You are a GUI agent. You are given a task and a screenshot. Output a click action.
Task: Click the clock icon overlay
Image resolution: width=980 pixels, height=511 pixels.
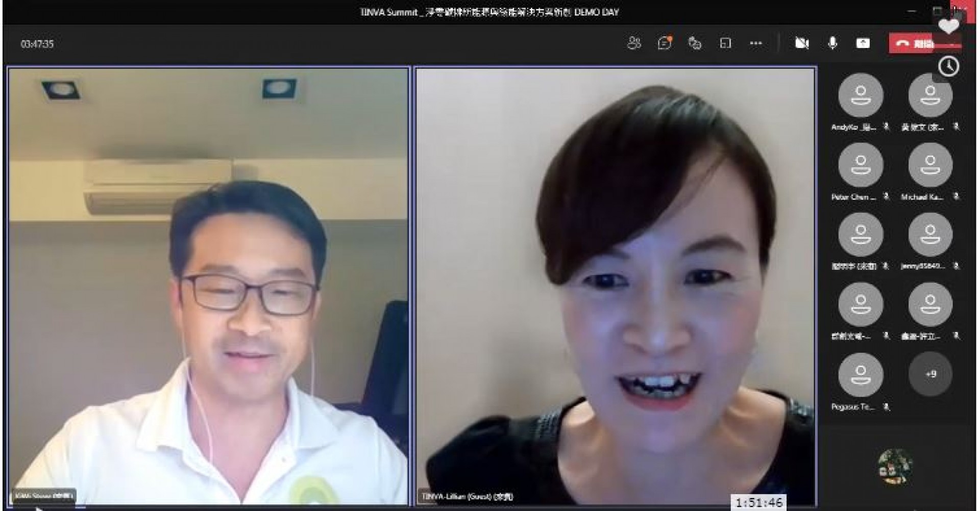click(x=948, y=67)
